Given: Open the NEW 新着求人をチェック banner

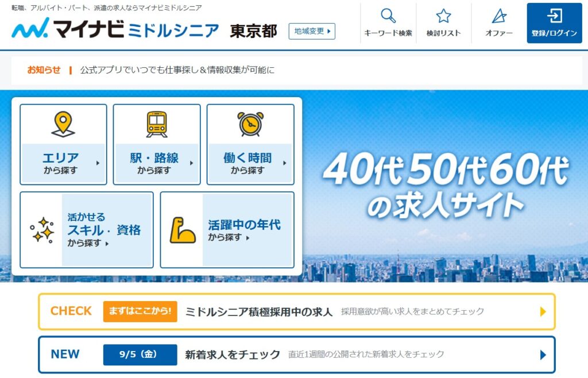Looking at the screenshot, I should [x=297, y=355].
